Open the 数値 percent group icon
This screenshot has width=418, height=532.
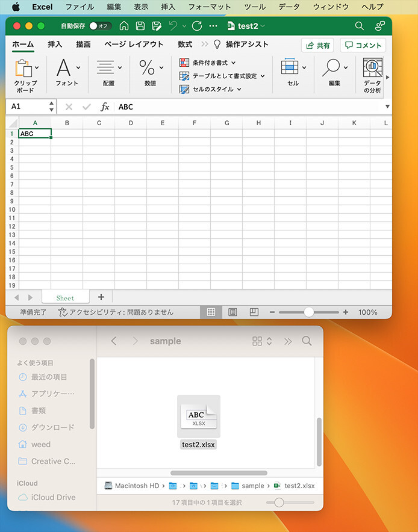[x=147, y=67]
